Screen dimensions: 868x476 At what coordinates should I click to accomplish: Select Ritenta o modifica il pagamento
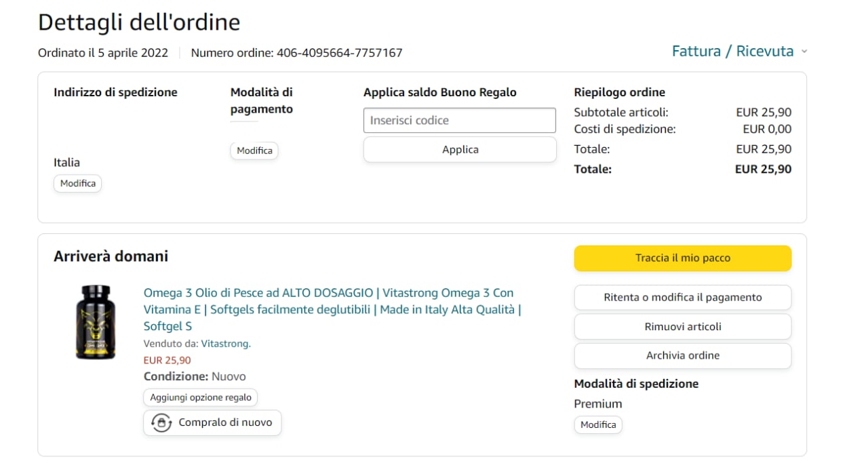(x=682, y=298)
